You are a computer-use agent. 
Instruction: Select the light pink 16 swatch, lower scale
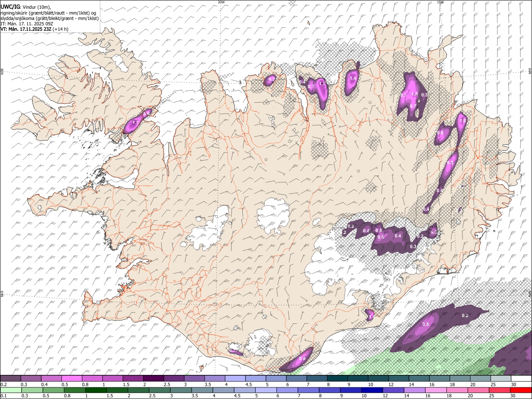coord(436,390)
